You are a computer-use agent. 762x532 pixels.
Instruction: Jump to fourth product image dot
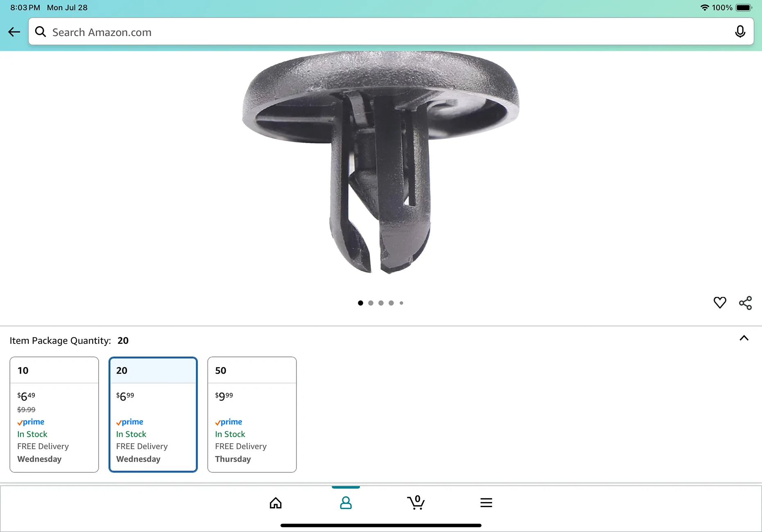pos(391,303)
